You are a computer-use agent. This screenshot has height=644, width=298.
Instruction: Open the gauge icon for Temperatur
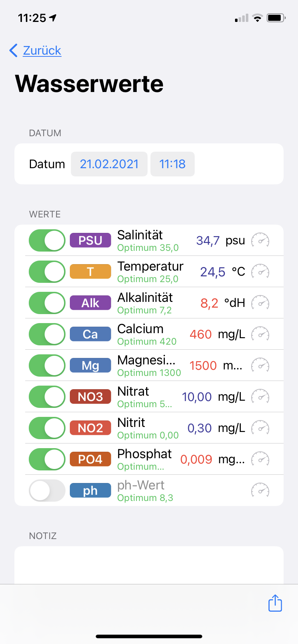pyautogui.click(x=260, y=272)
